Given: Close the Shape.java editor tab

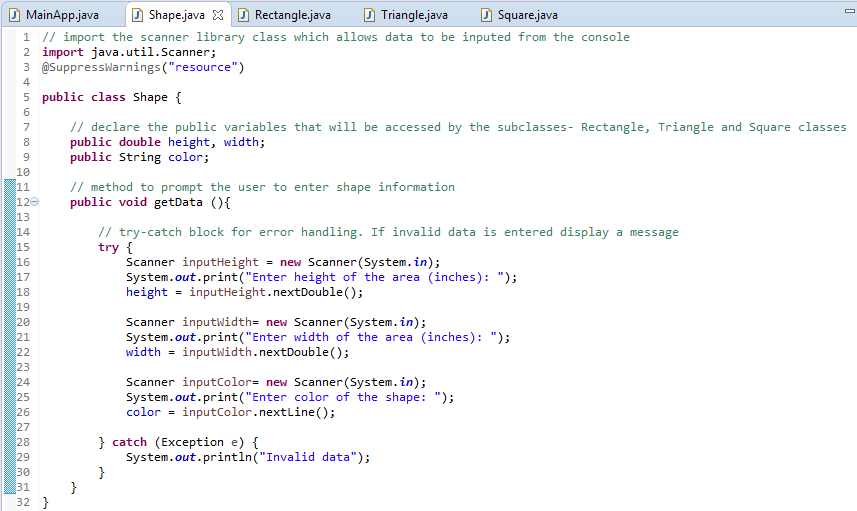Looking at the screenshot, I should click(x=218, y=15).
